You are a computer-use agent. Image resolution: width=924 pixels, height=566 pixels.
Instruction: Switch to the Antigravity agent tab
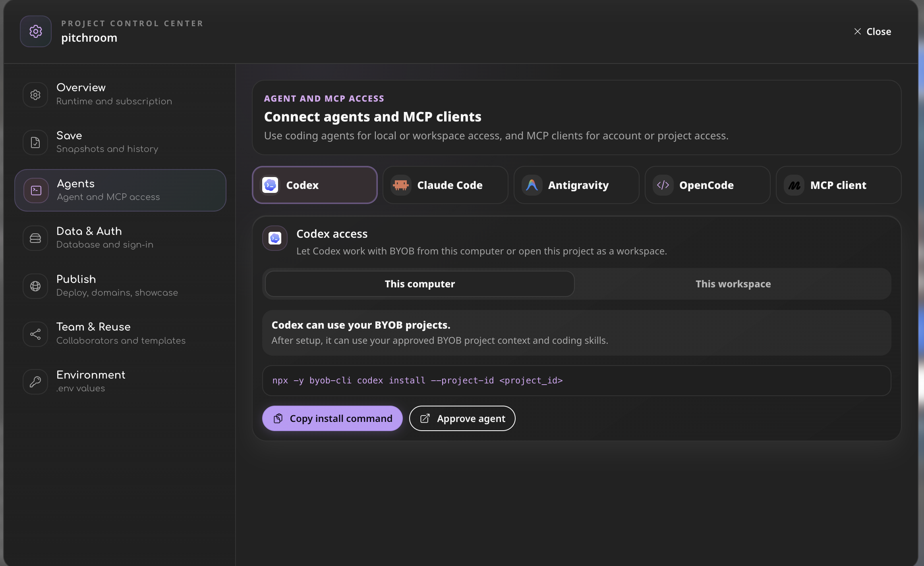(576, 185)
